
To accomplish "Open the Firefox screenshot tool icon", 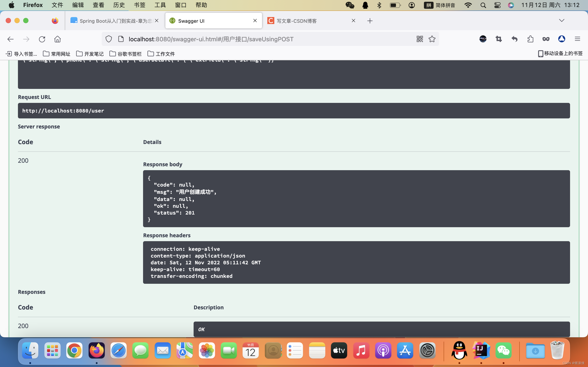I will pos(498,39).
